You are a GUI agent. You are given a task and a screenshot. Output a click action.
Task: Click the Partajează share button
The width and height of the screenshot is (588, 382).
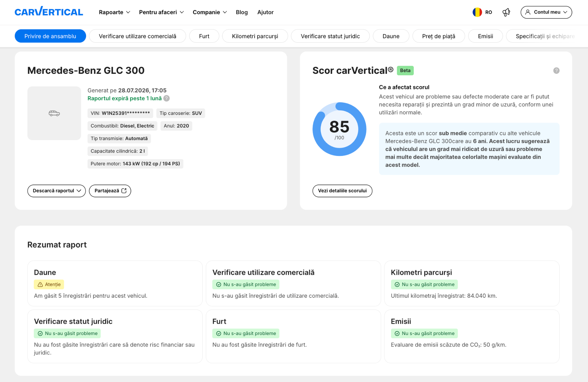110,191
